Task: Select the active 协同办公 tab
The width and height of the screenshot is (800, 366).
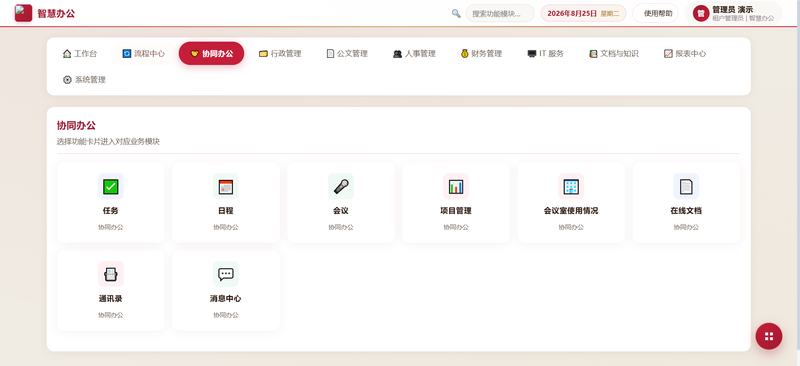Action: pos(211,54)
